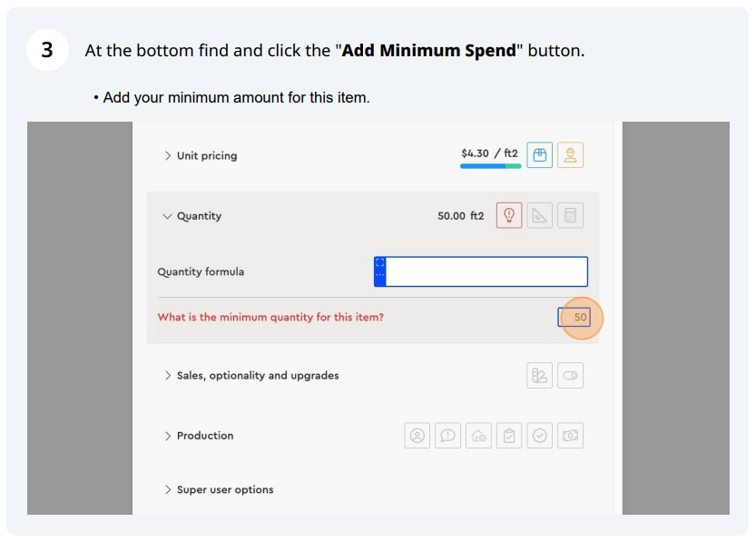Click the material box icon beside Unit pricing
756x542 pixels.
[x=539, y=154]
